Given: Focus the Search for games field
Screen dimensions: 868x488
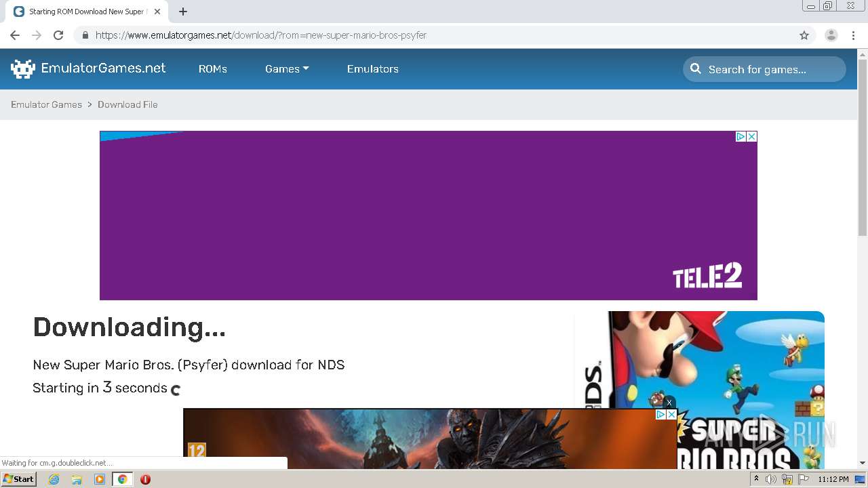Looking at the screenshot, I should (x=764, y=69).
